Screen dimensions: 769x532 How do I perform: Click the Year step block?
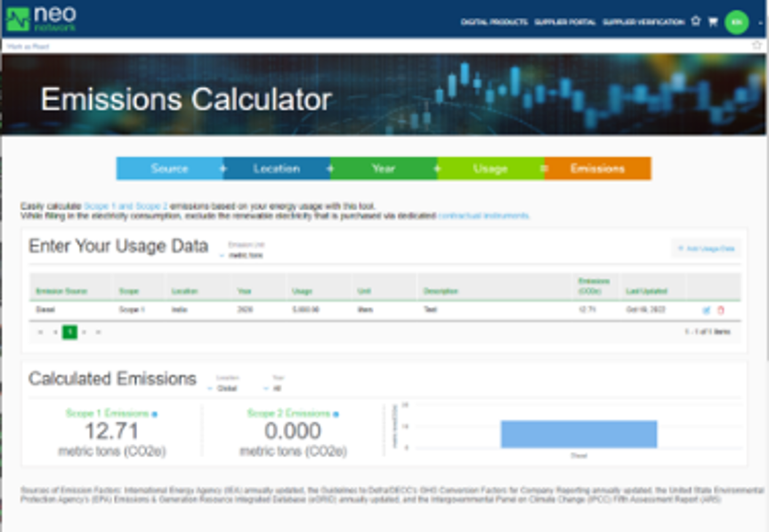pyautogui.click(x=384, y=169)
